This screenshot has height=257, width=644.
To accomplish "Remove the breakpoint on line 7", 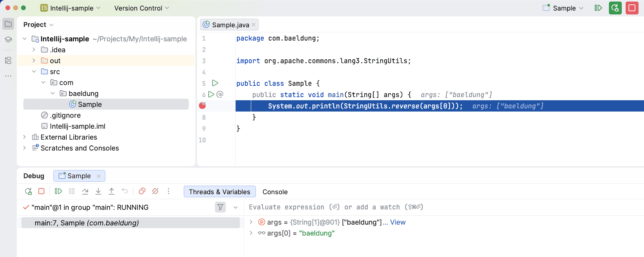I will [x=202, y=106].
